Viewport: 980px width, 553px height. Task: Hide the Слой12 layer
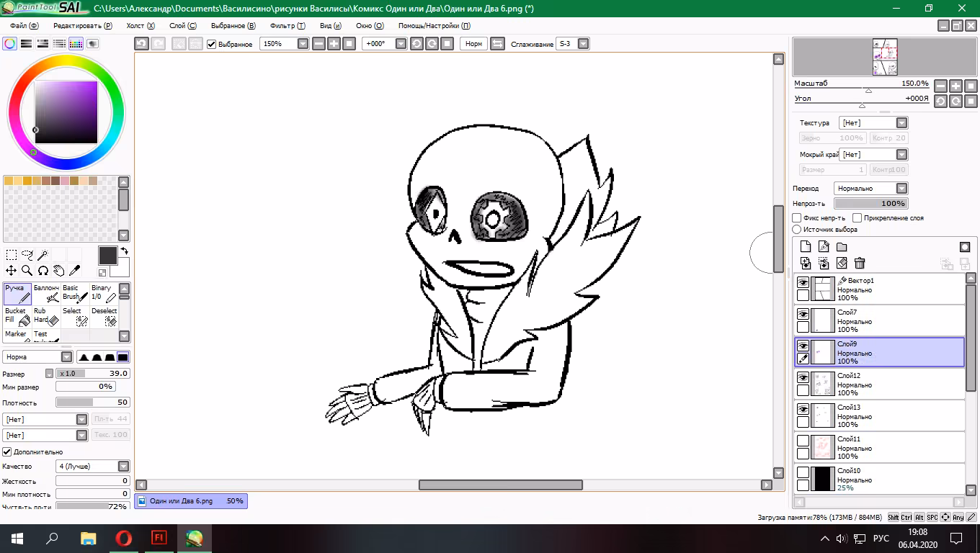[x=803, y=378]
